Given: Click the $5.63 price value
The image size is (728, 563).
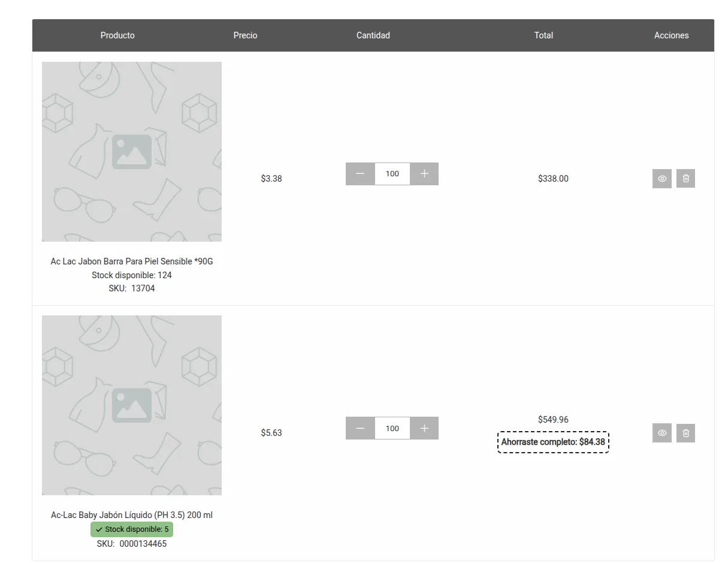Looking at the screenshot, I should coord(271,433).
